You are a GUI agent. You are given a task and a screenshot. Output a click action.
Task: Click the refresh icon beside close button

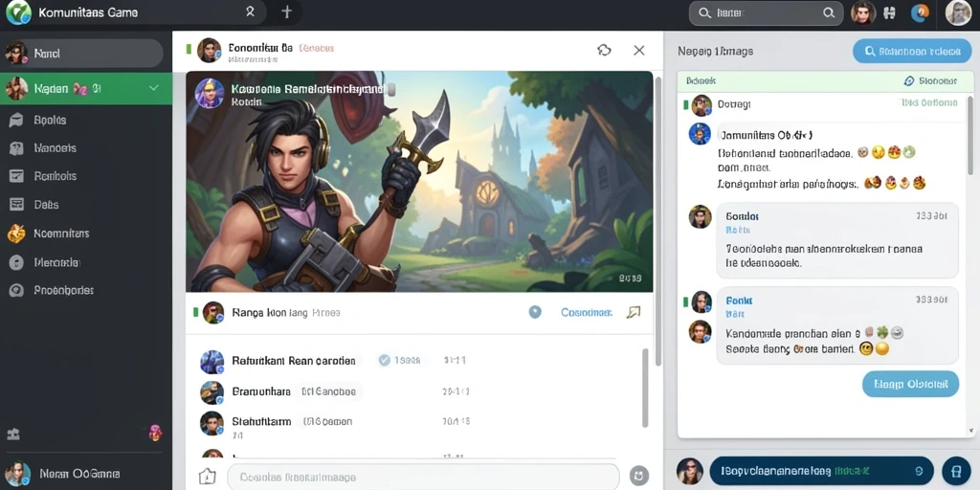point(604,50)
